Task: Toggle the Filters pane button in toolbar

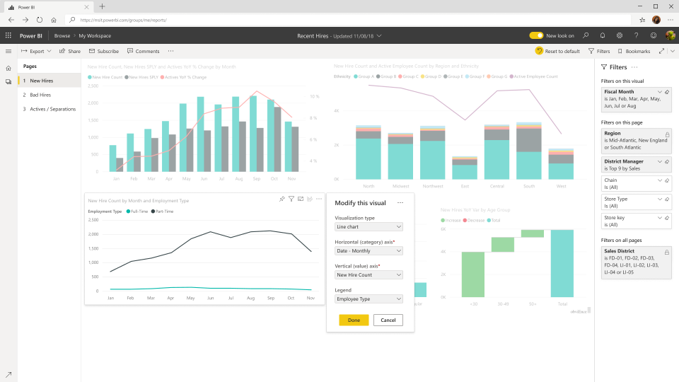Action: pos(599,51)
